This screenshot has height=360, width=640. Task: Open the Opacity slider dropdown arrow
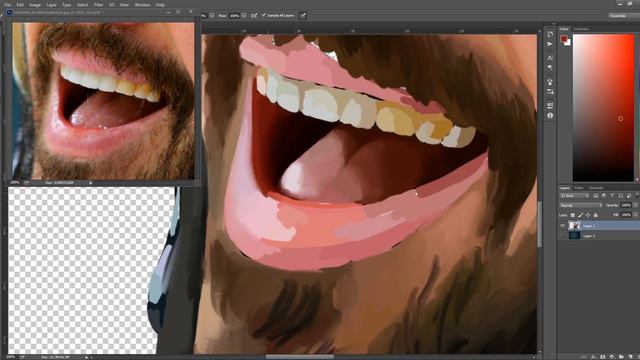point(636,205)
